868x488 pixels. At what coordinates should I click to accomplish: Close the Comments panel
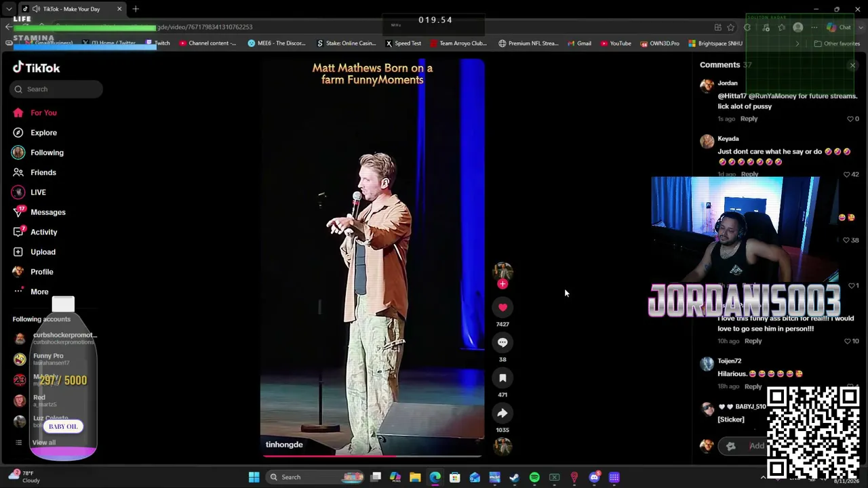click(x=852, y=65)
